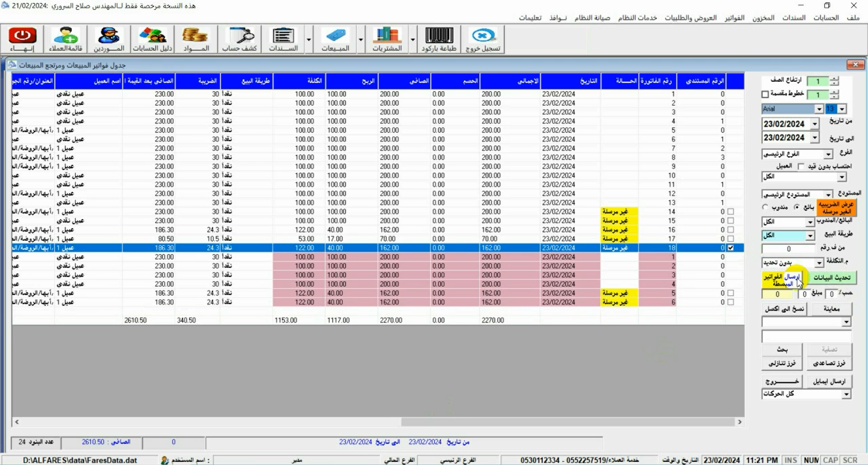This screenshot has width=868, height=465.
Task: Click the من ف رقم input field
Action: click(x=788, y=249)
